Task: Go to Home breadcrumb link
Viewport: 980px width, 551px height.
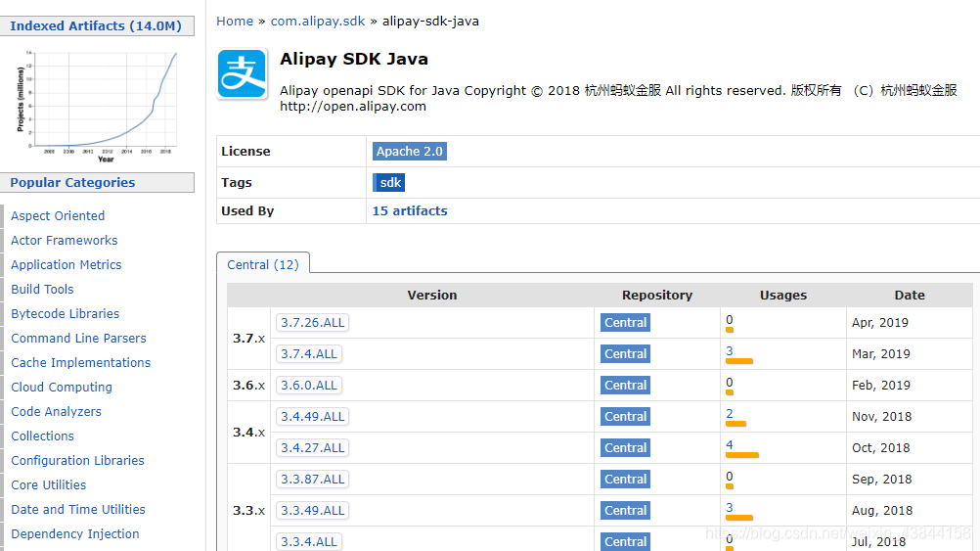Action: click(x=235, y=22)
